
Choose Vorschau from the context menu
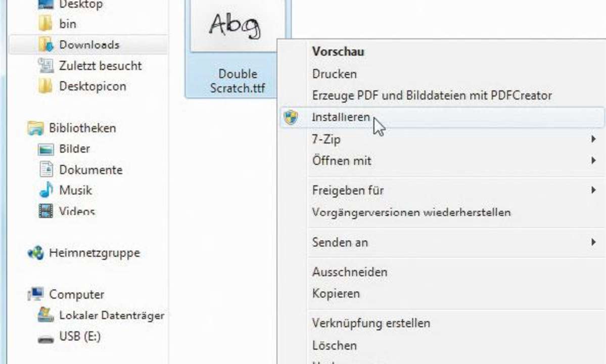[x=338, y=52]
